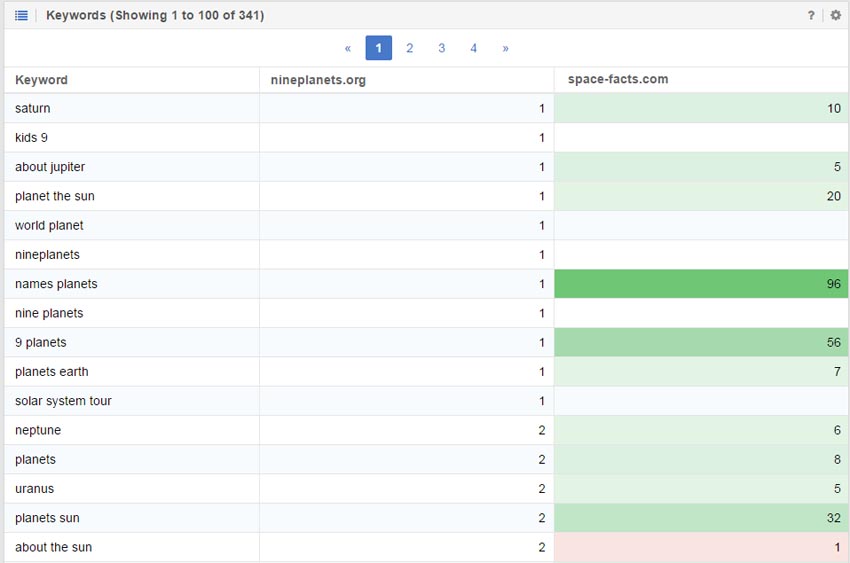The image size is (850, 563).
Task: Click space-facts rank 5 for uranus
Action: (701, 489)
